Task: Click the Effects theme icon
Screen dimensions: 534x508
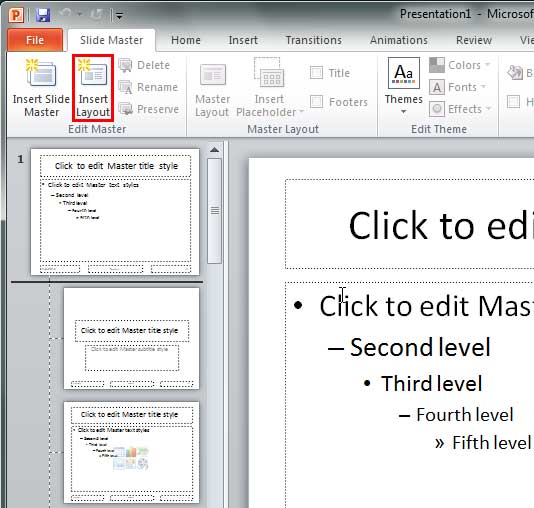Action: 437,109
